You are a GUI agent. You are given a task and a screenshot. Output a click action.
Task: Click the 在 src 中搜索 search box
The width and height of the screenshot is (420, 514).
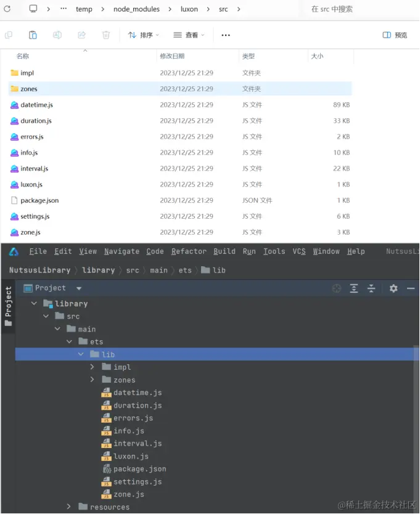click(332, 9)
